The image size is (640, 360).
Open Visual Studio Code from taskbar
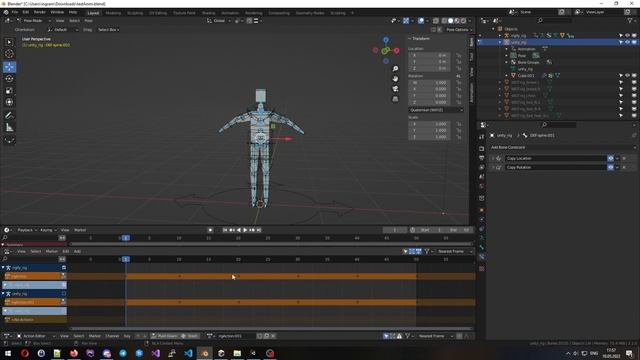pyautogui.click(x=188, y=353)
